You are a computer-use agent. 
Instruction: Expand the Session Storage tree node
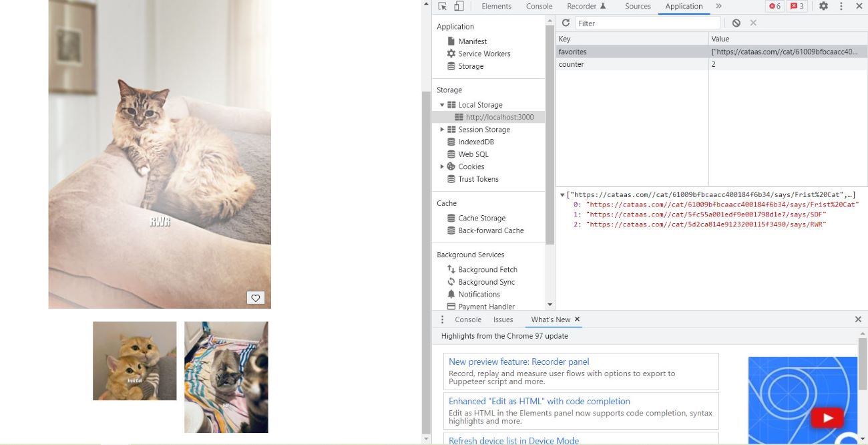[x=442, y=130]
